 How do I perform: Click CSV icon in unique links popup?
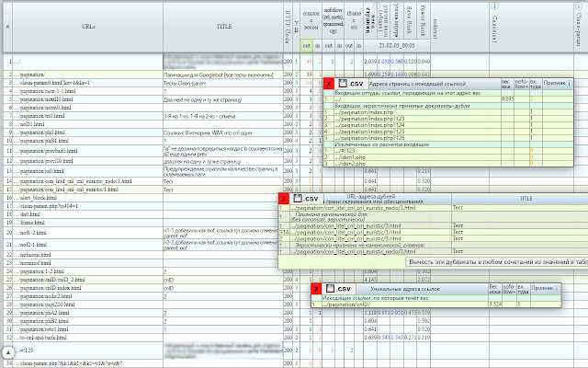(x=332, y=288)
